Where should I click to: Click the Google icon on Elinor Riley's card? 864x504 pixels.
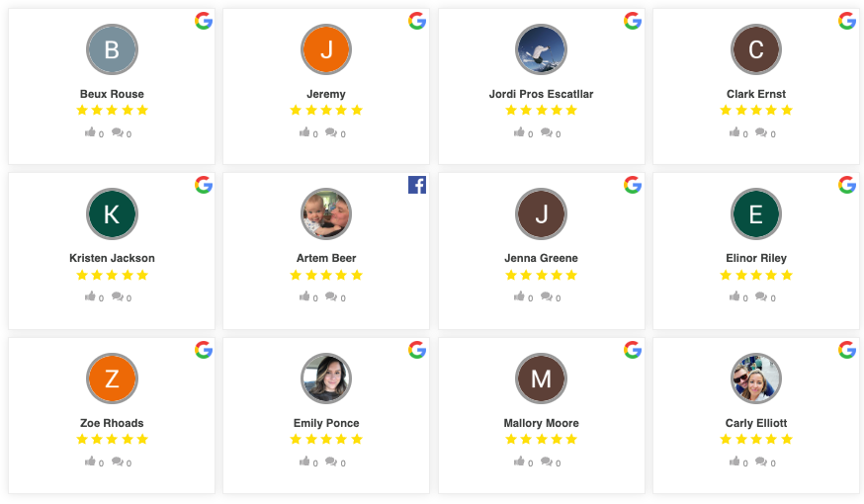[x=847, y=185]
